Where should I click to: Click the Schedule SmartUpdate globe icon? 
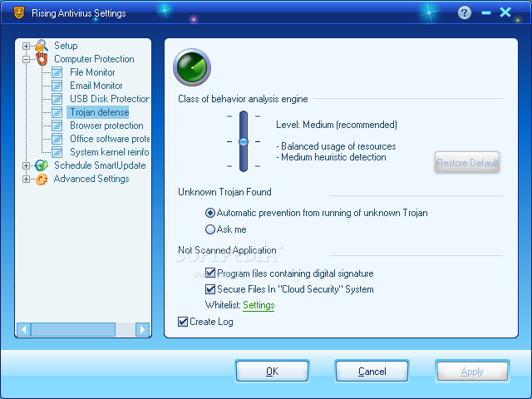point(42,165)
